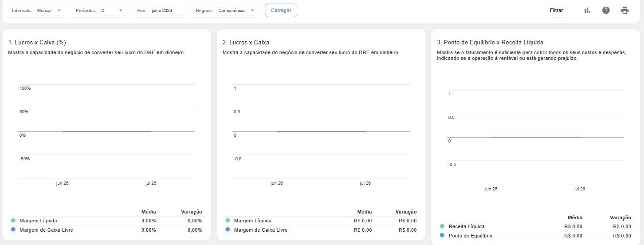Viewport: 644px width, 245px height.
Task: Click Média column header in chart 2
Action: click(365, 212)
